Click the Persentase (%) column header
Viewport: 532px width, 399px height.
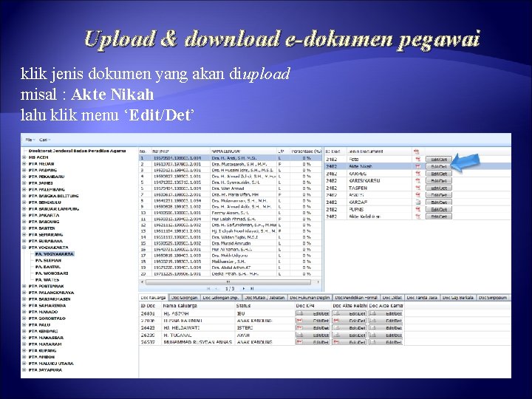306,151
